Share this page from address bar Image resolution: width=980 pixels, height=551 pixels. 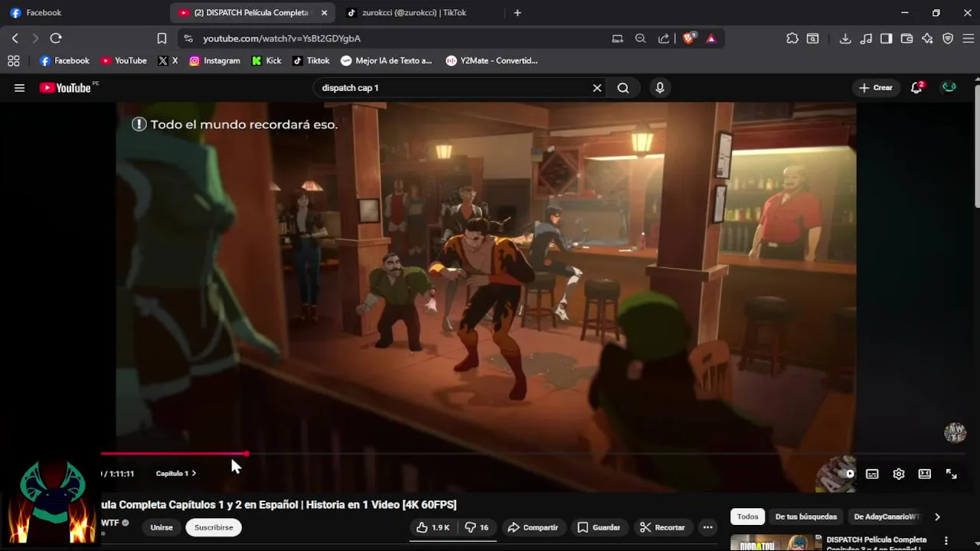click(x=664, y=38)
